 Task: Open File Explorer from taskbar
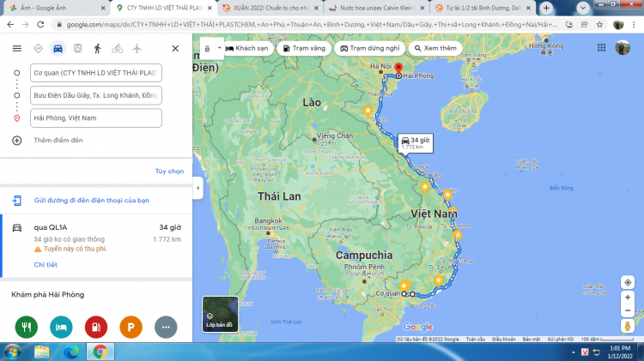(x=42, y=352)
